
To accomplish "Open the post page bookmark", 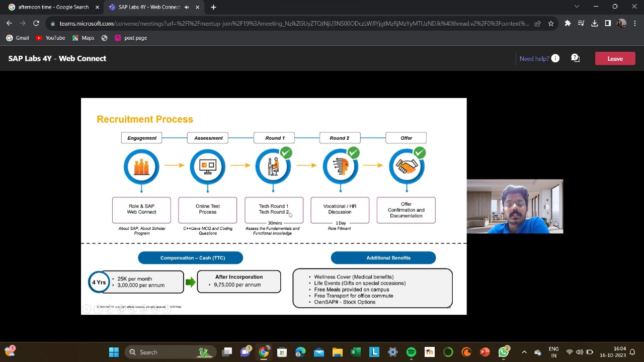I will [131, 38].
